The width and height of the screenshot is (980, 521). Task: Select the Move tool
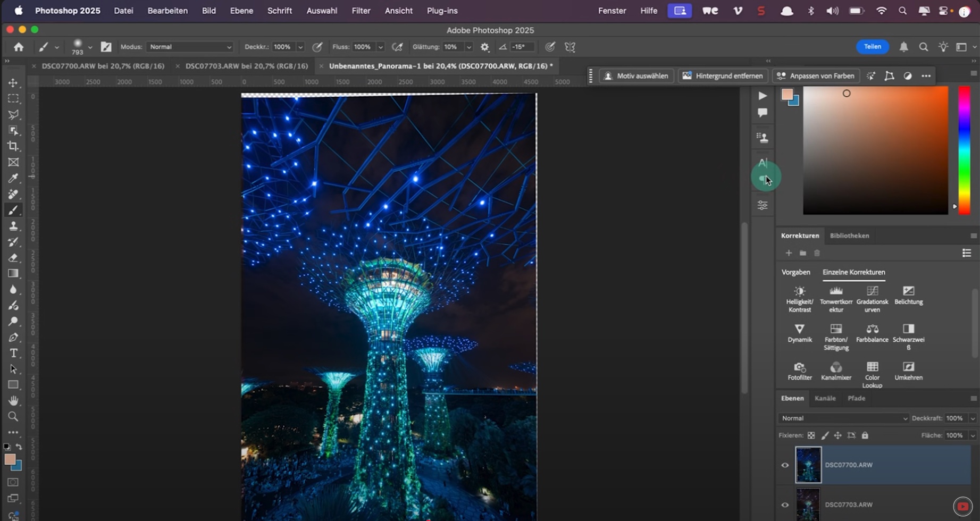click(x=13, y=83)
